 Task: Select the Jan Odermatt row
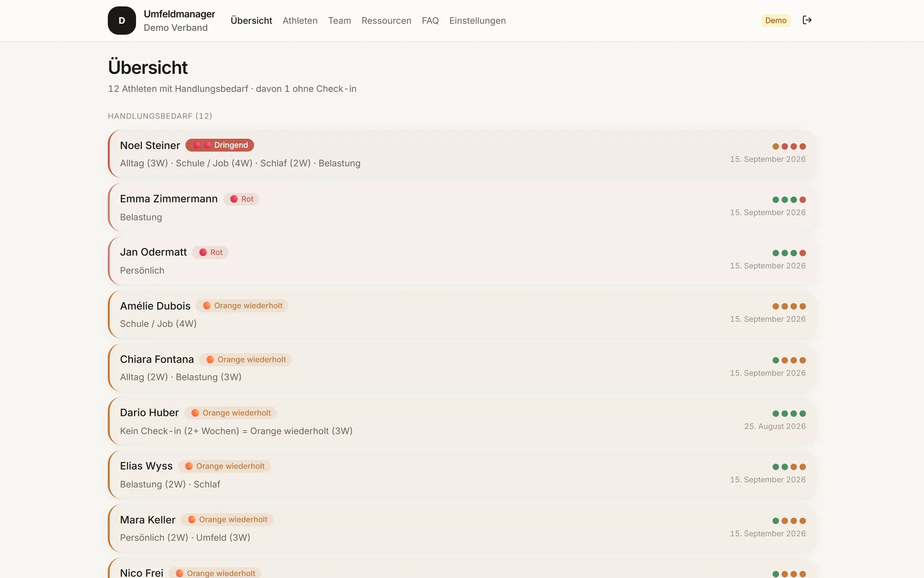coord(461,260)
